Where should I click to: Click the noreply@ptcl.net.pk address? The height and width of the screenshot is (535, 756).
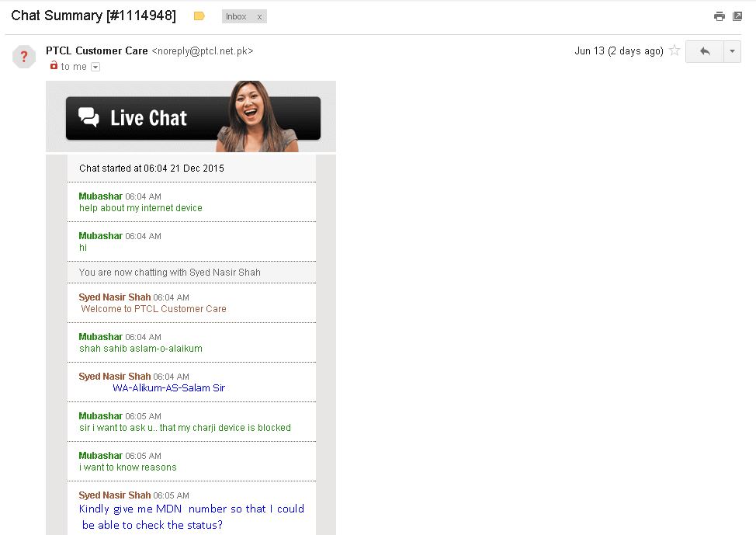(203, 50)
